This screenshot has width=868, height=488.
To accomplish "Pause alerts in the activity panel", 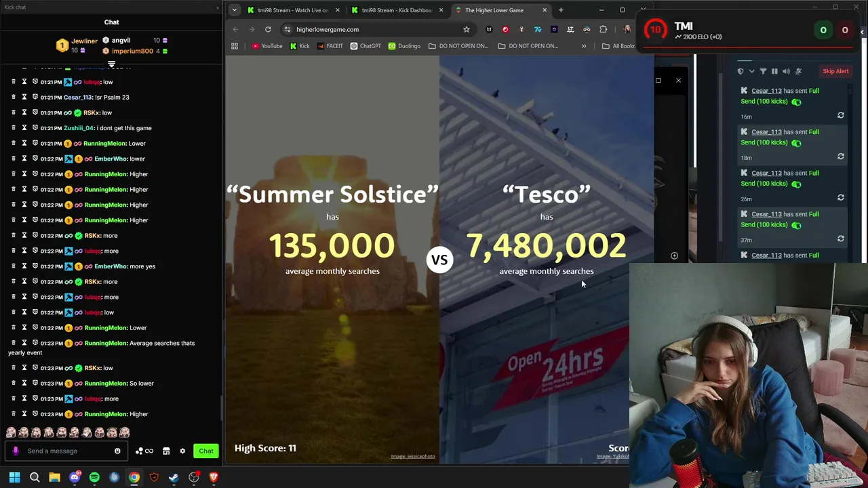I will pos(774,71).
